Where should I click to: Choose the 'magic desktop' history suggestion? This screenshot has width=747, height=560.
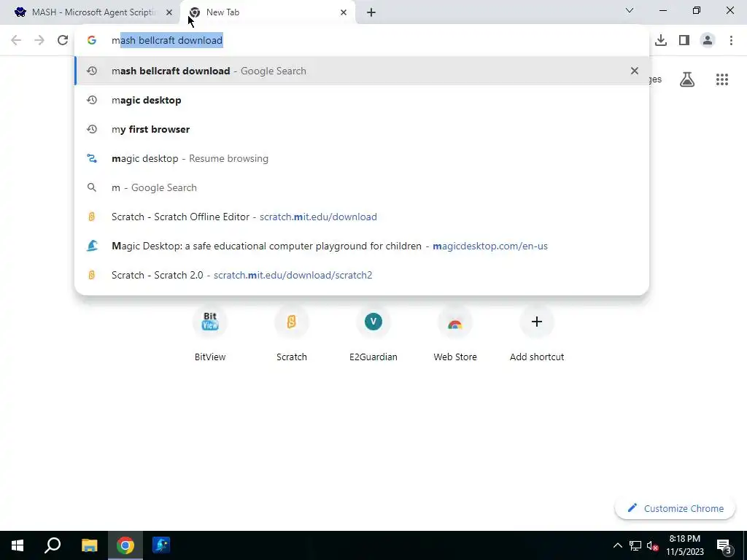point(362,100)
